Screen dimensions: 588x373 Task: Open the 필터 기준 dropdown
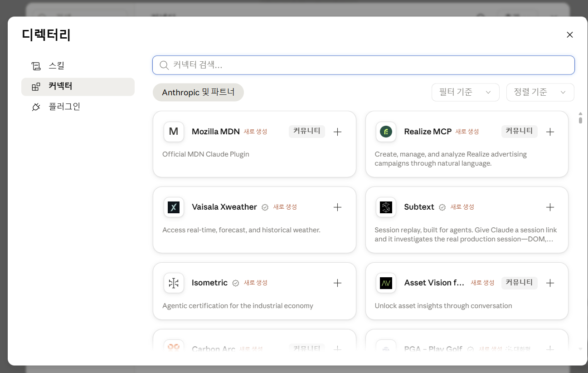pyautogui.click(x=466, y=92)
